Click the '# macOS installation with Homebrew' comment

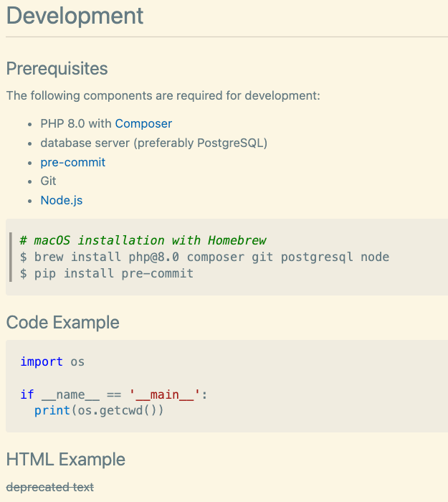143,240
